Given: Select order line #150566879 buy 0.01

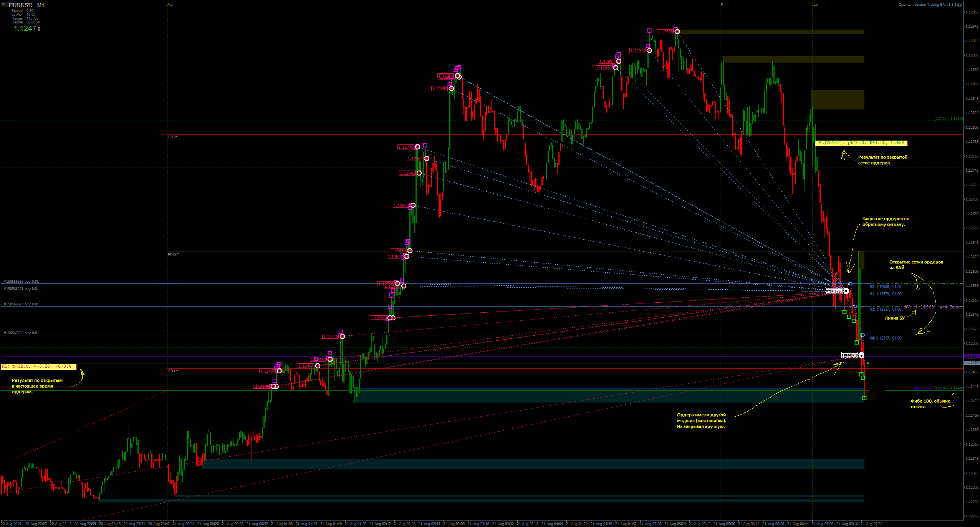Looking at the screenshot, I should 21,304.
